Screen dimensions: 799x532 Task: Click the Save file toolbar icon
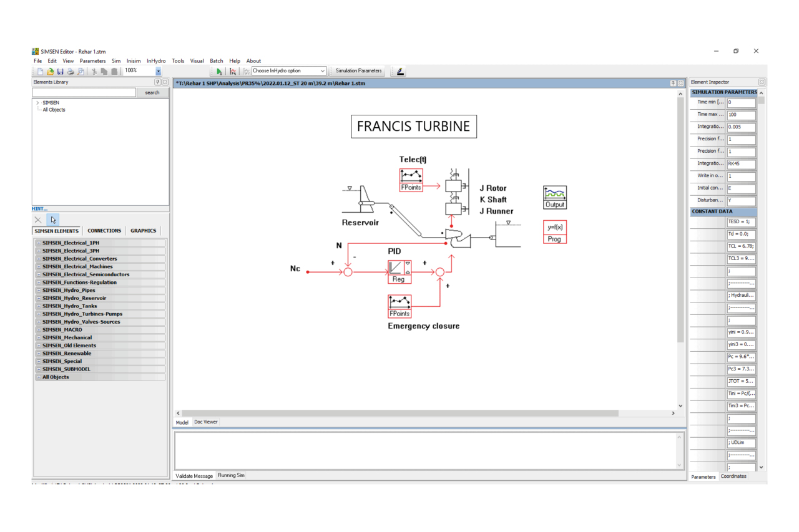pos(61,71)
